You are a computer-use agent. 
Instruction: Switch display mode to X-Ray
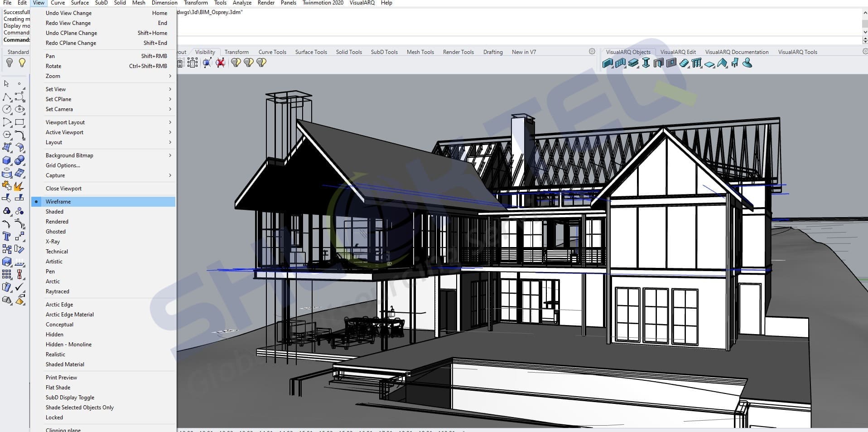[103, 242]
